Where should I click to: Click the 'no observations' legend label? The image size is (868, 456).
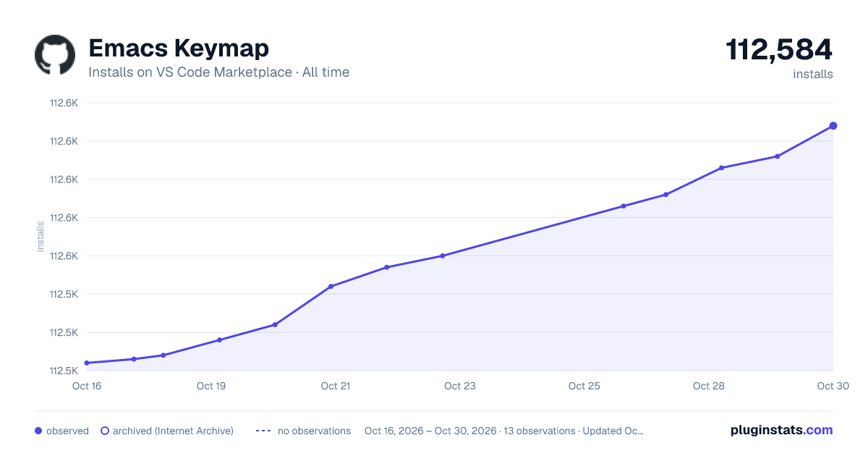tap(314, 431)
